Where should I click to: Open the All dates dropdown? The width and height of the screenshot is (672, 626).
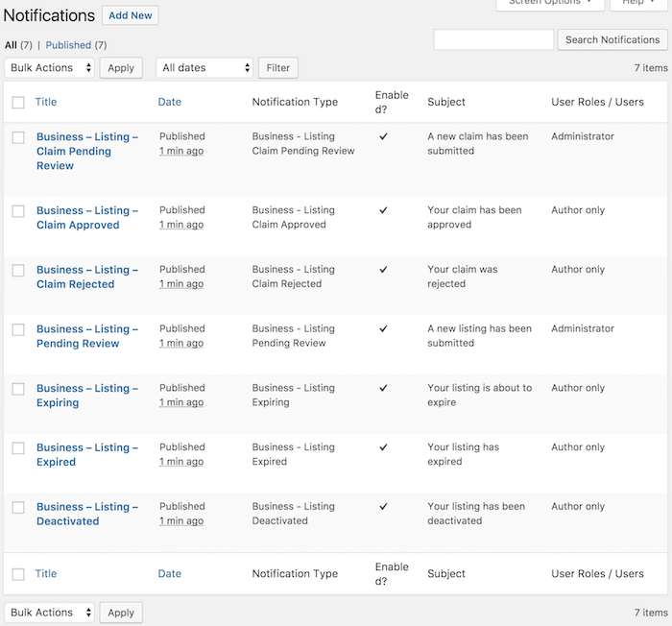coord(204,68)
